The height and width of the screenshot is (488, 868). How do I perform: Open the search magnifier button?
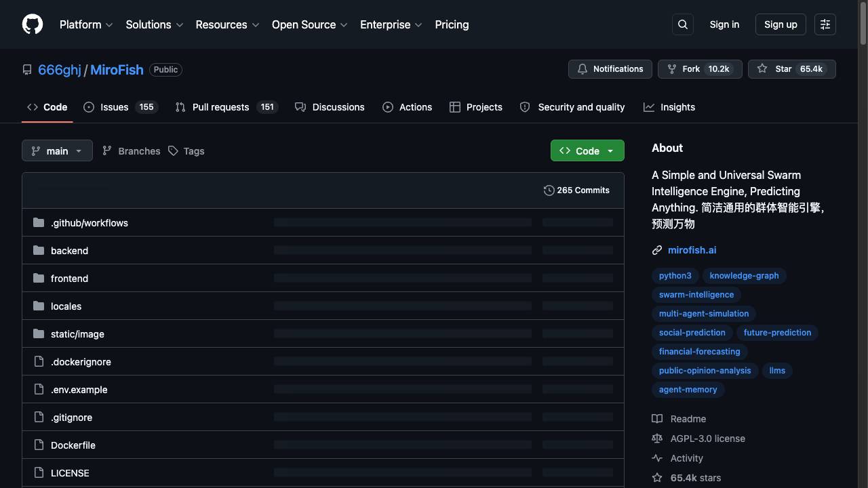click(x=683, y=24)
